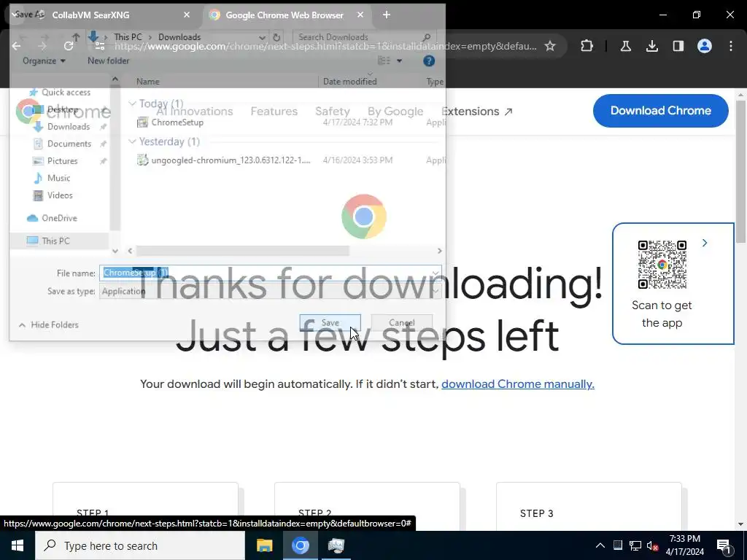Click the download Chrome manually link
The width and height of the screenshot is (747, 560).
click(x=517, y=384)
